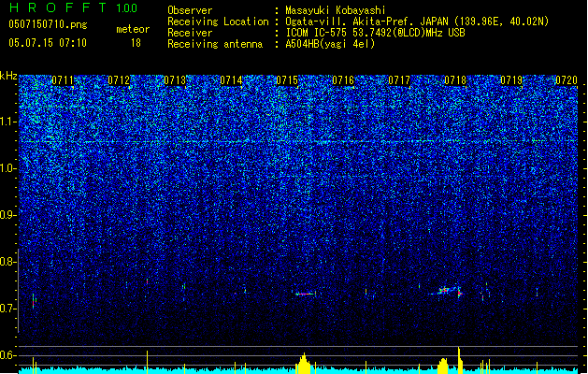588x374 pixels.
Task: Click the 'Receiving antenna' field label
Action: [215, 44]
